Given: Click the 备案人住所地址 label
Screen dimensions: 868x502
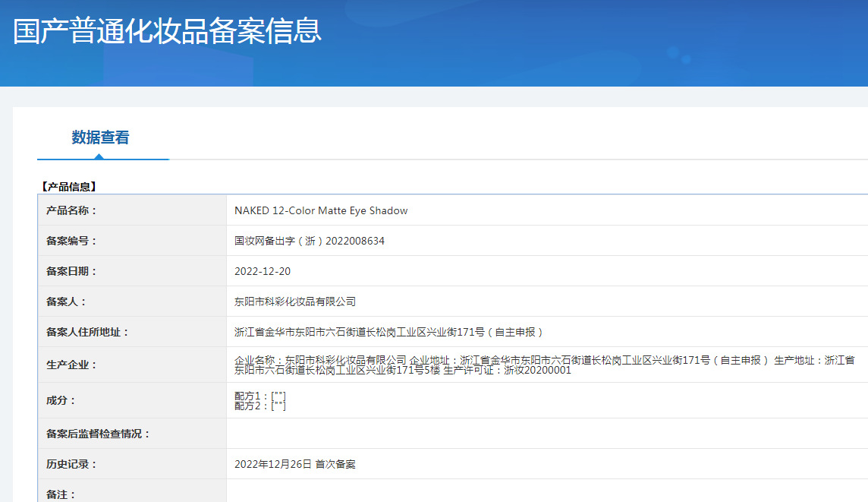Looking at the screenshot, I should click(87, 333).
